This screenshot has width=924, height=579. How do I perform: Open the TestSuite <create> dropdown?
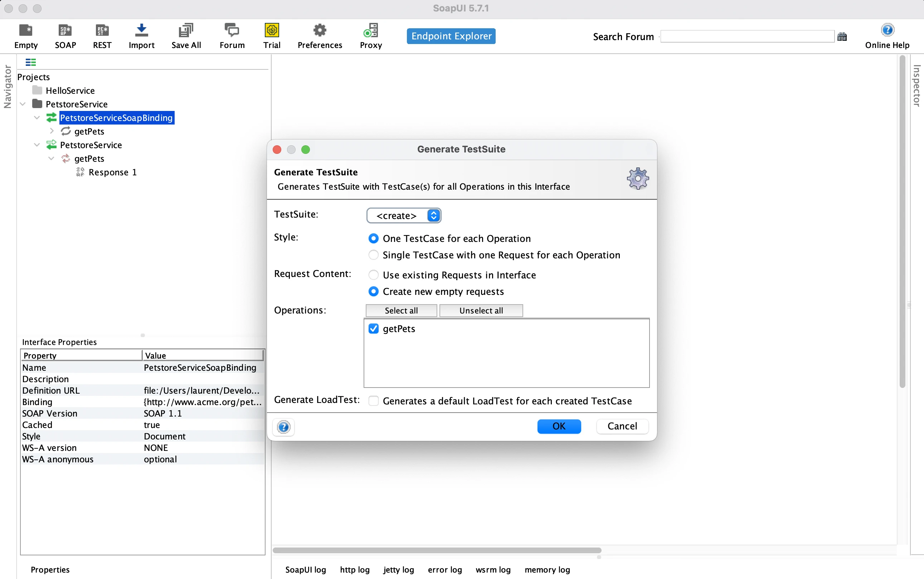click(404, 215)
